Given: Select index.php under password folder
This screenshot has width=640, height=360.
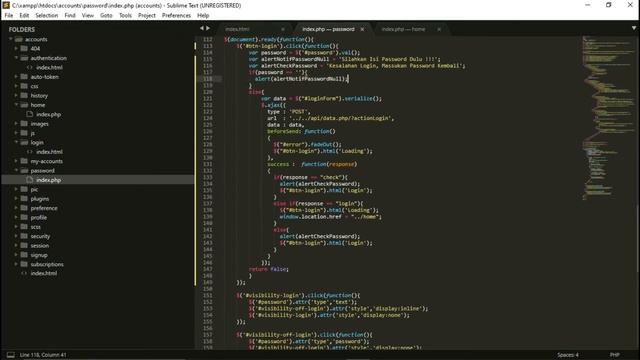Looking at the screenshot, I should (x=49, y=180).
